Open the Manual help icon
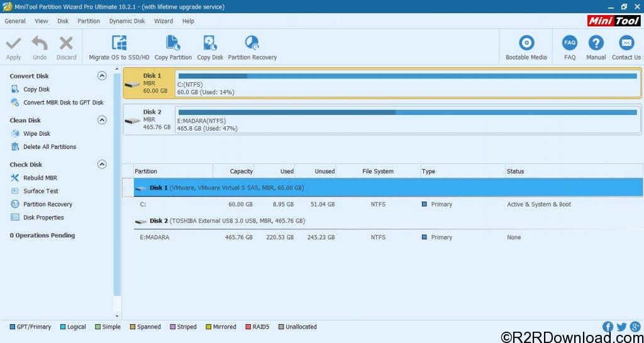Screen dimensions: 644x343 [596, 43]
